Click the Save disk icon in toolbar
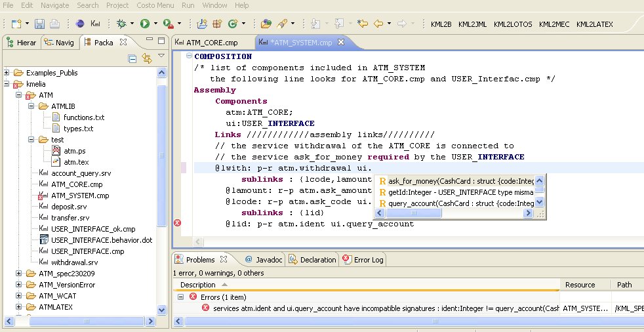The width and height of the screenshot is (644, 332). pos(39,24)
